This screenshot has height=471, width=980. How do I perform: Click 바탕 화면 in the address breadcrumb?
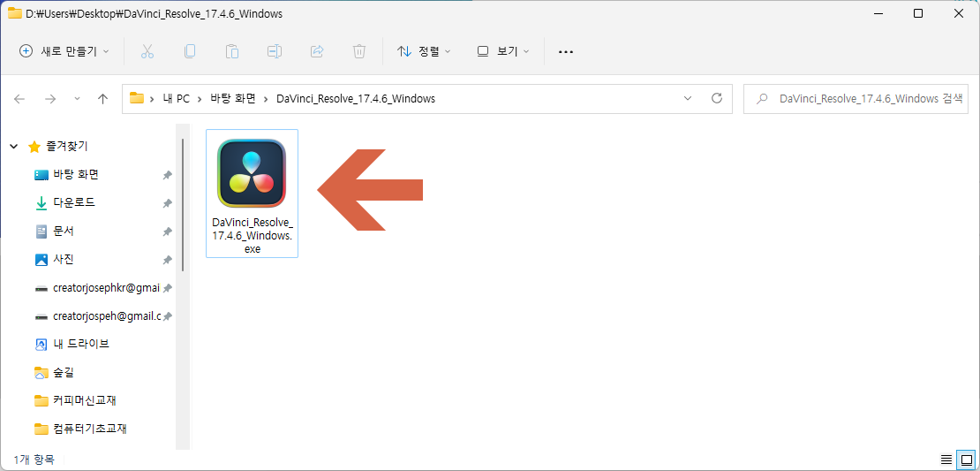(233, 99)
